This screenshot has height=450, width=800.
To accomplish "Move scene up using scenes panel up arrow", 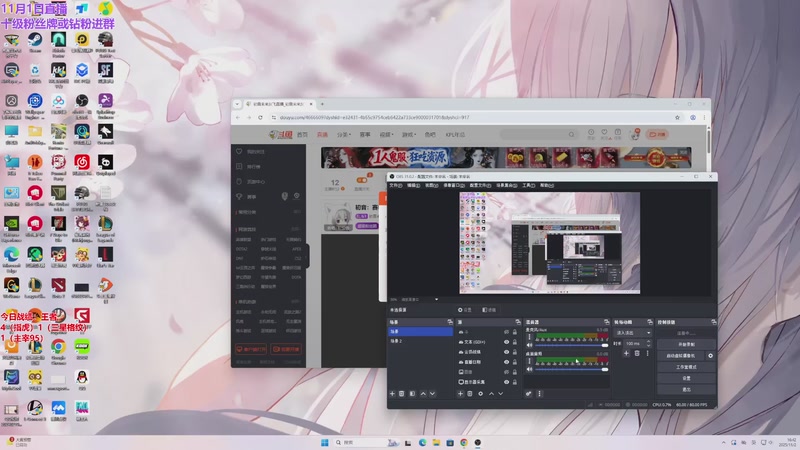I will (x=423, y=394).
